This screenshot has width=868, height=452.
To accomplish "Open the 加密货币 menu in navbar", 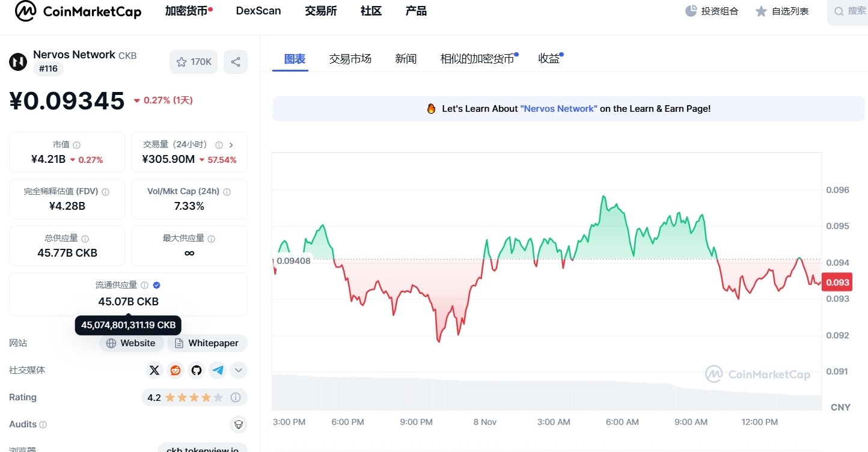I will pyautogui.click(x=187, y=11).
